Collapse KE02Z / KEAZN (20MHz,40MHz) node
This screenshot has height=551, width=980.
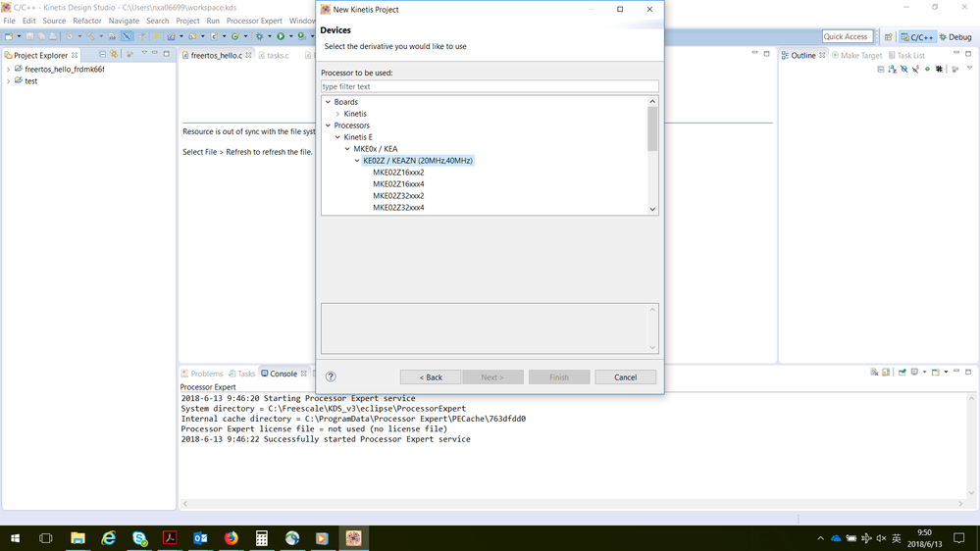(357, 161)
